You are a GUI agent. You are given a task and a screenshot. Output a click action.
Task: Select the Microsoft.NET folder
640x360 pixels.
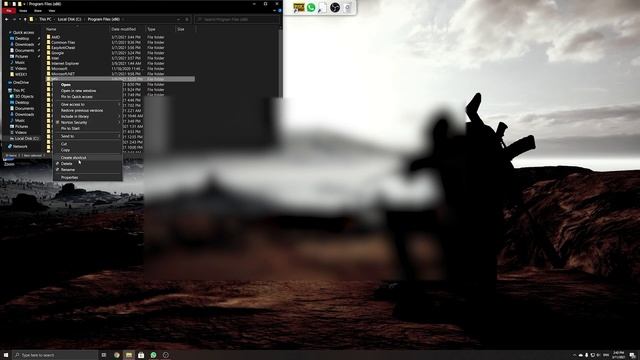(x=63, y=74)
